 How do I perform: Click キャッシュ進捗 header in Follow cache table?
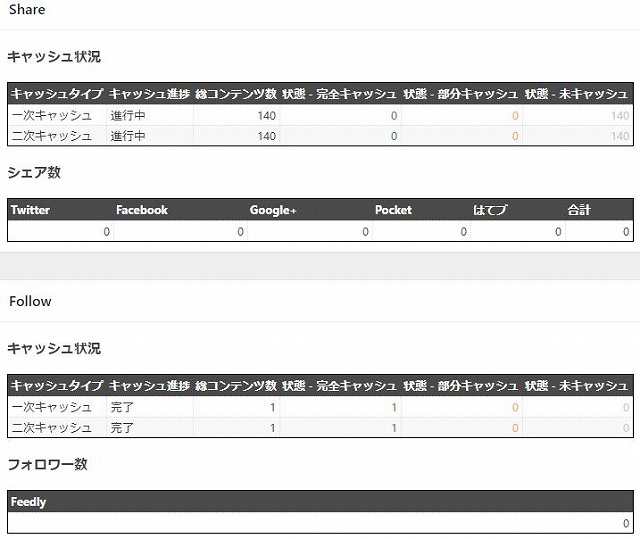click(149, 386)
